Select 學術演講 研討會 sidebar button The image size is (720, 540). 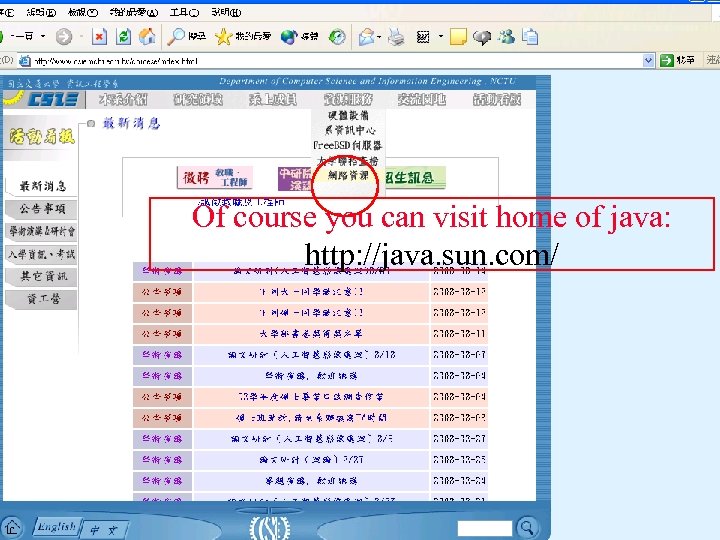click(42, 231)
